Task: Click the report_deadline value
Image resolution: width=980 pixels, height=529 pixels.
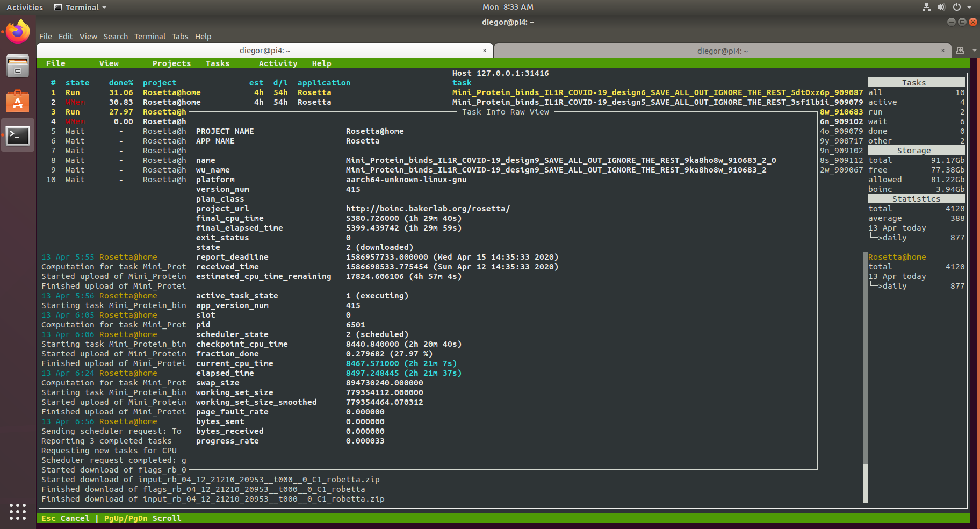Action: [x=452, y=257]
